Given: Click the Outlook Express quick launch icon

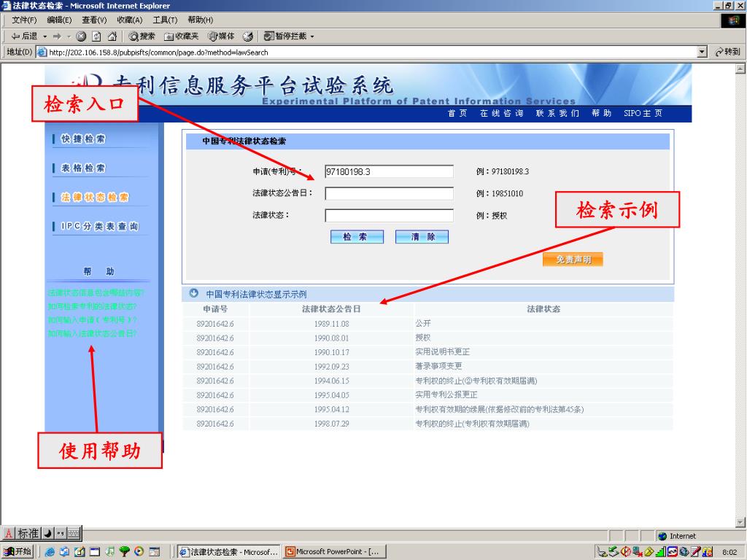Looking at the screenshot, I should tap(64, 551).
